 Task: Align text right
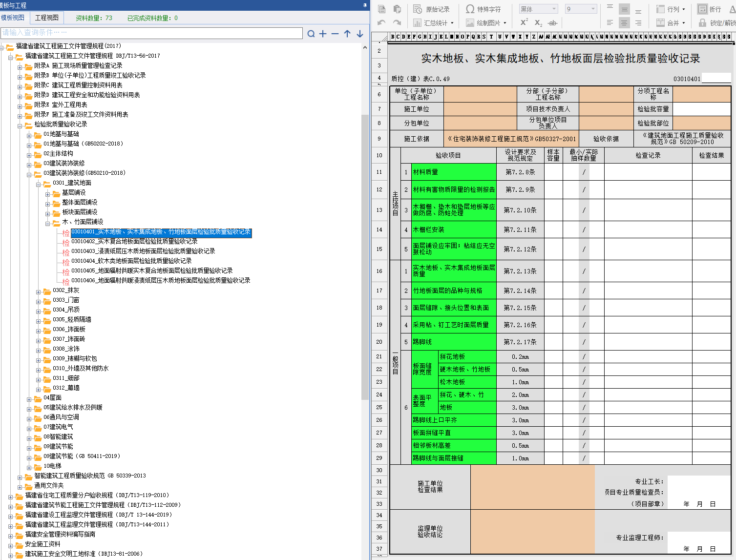click(638, 22)
